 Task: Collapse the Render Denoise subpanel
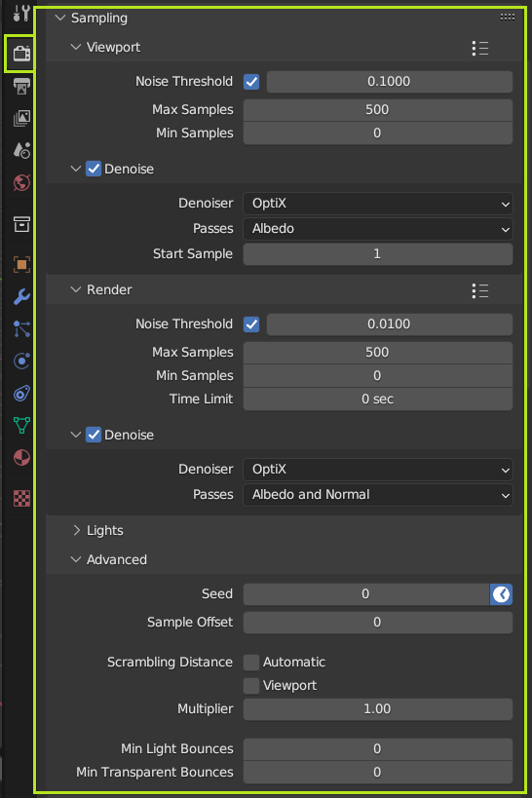pyautogui.click(x=76, y=435)
